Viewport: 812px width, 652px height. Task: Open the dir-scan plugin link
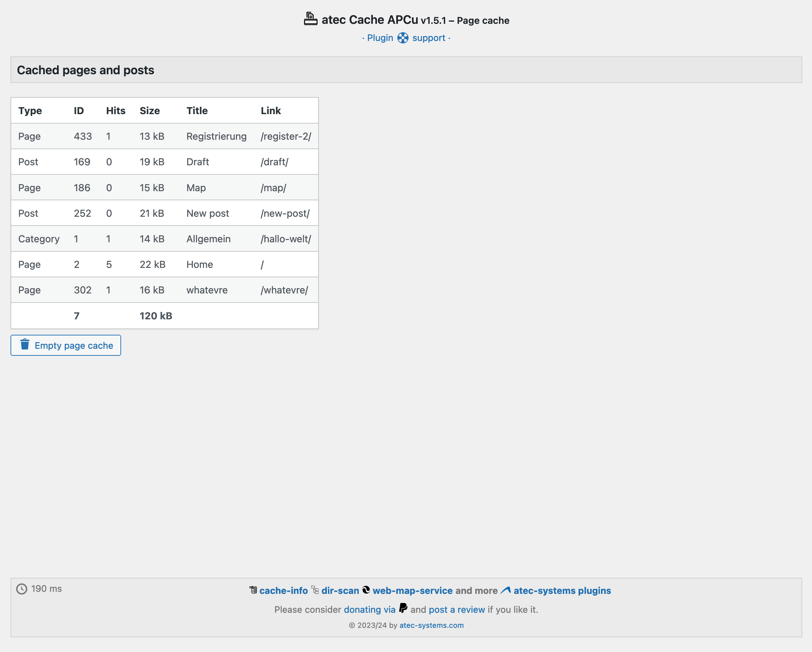point(340,591)
